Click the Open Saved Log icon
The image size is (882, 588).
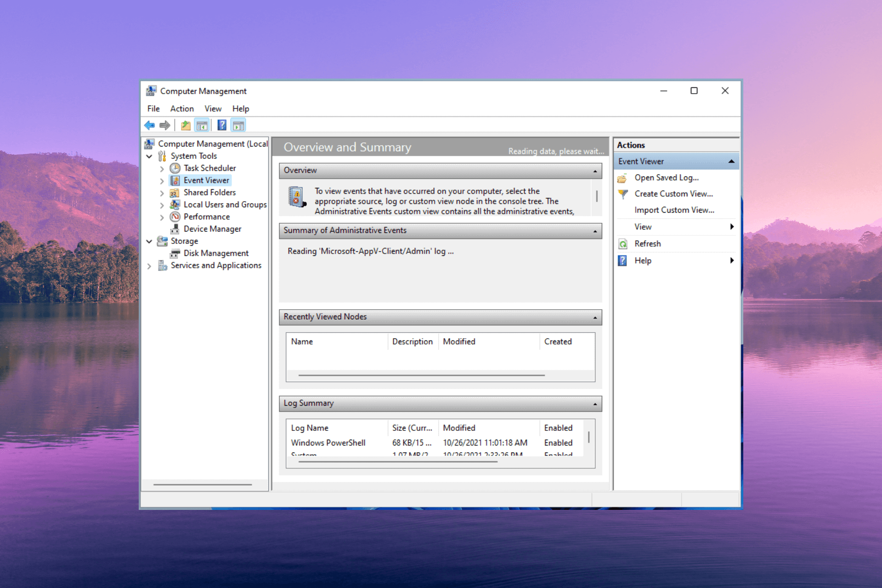click(x=625, y=177)
